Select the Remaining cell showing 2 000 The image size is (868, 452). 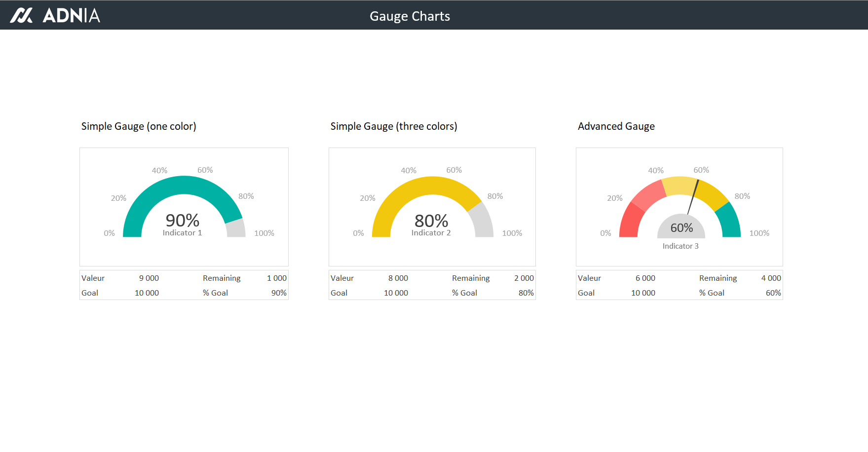tap(524, 278)
